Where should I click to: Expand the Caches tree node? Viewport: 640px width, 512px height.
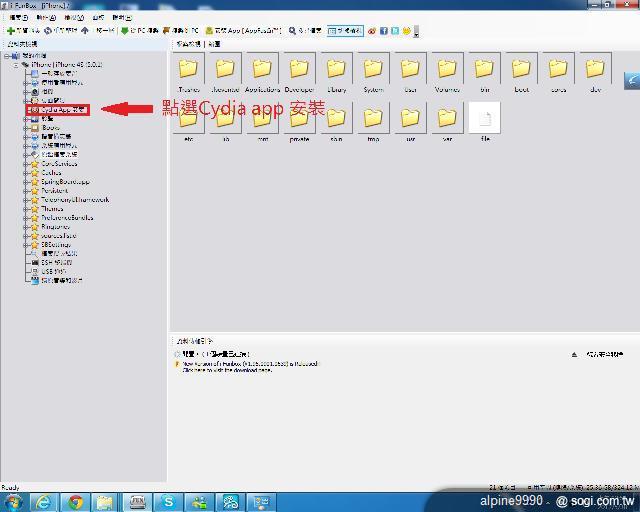click(25, 173)
